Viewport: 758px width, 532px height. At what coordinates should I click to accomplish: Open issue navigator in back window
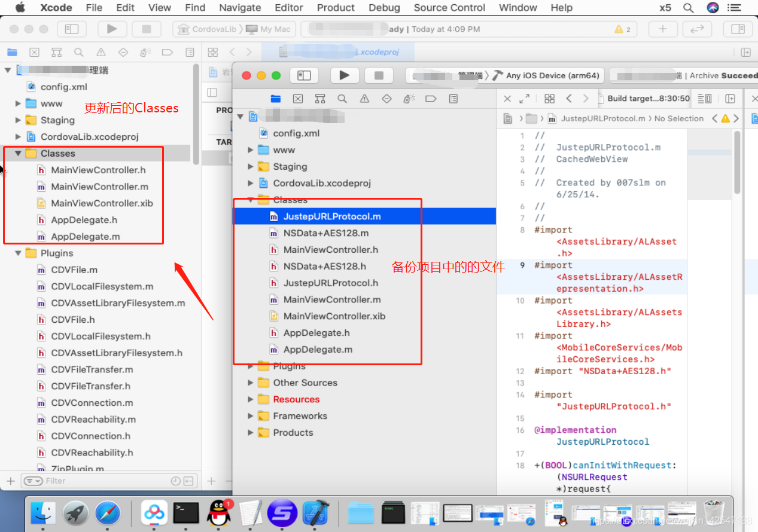tap(101, 52)
